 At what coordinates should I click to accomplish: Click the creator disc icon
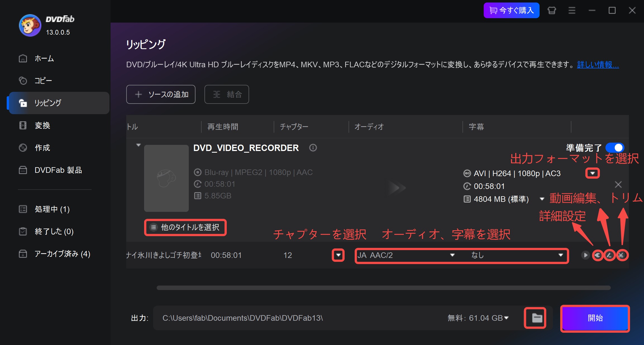pos(23,148)
